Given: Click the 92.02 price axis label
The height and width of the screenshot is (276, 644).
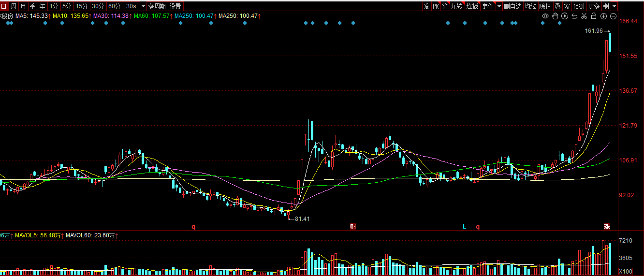Looking at the screenshot, I should pyautogui.click(x=627, y=195).
